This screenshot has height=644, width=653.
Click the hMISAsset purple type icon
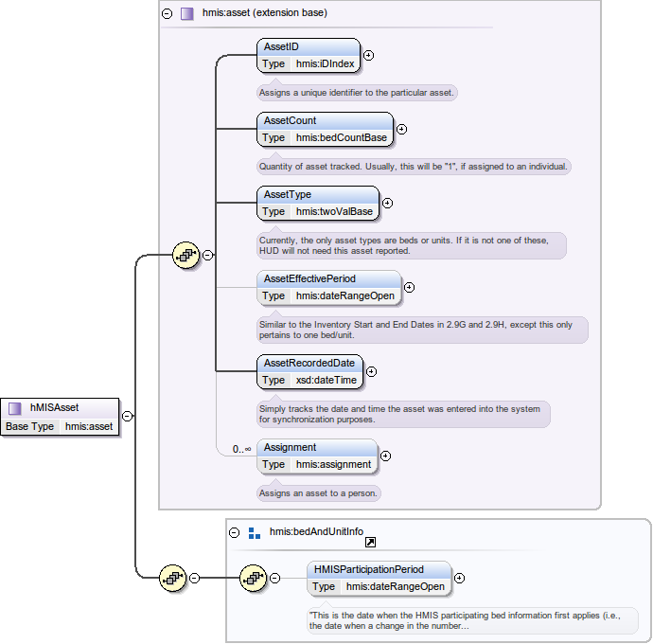(x=15, y=408)
